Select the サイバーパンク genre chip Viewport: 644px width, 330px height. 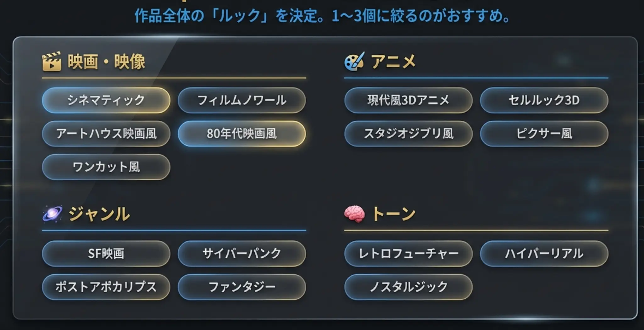[x=241, y=254]
